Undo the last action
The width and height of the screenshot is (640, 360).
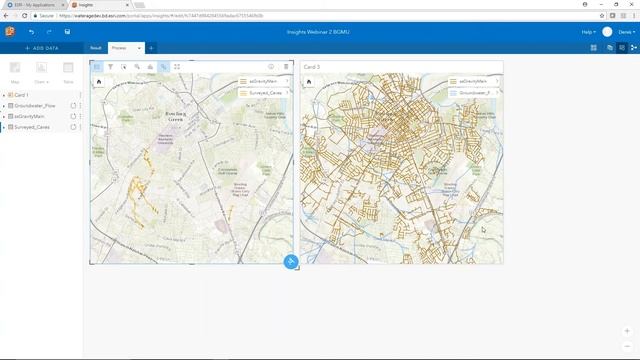coord(31,32)
